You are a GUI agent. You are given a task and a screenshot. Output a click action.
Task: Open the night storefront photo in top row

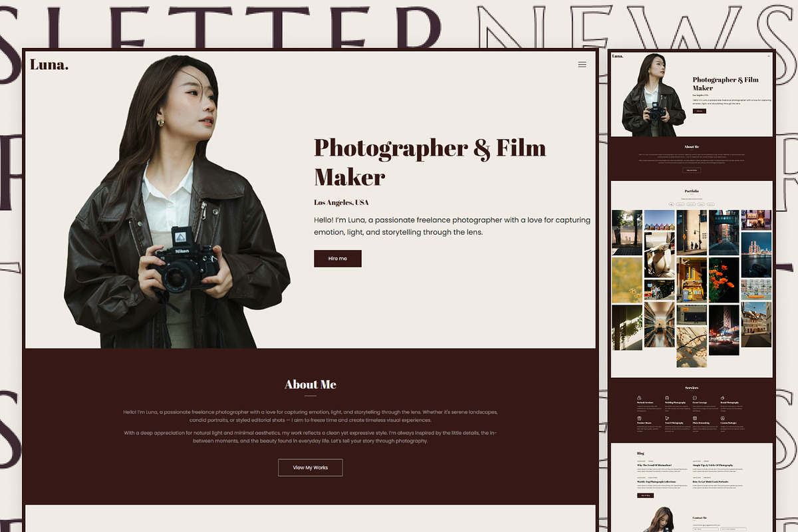[756, 220]
